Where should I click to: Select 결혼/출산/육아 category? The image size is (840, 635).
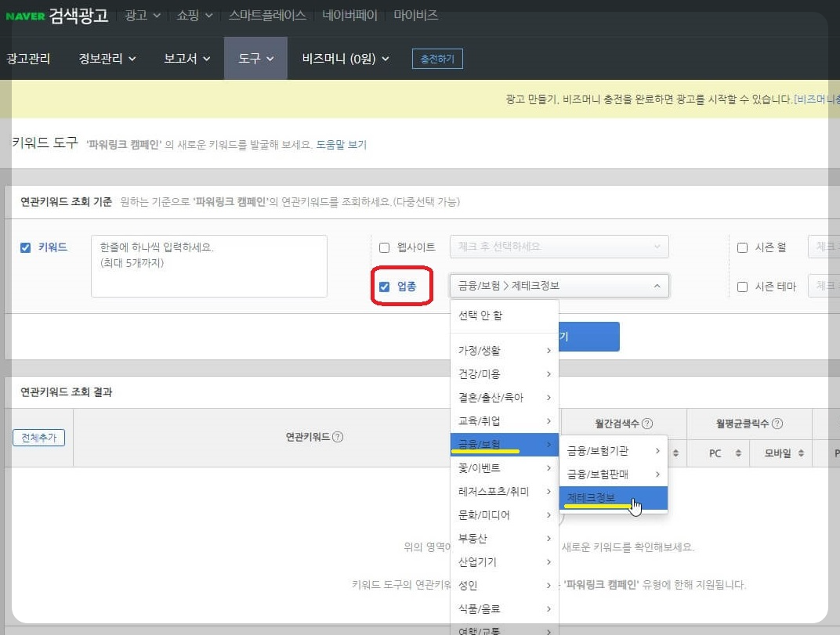click(x=505, y=397)
